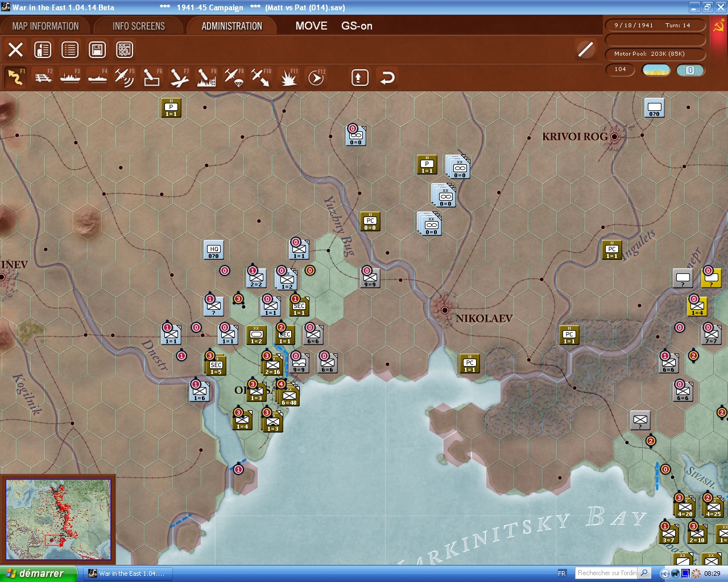Viewport: 728px width, 582px height.
Task: Click the X exit icon in the administration toolbar
Action: (x=16, y=50)
